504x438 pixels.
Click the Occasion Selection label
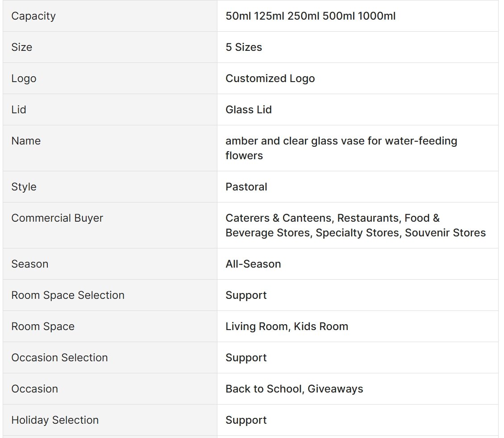[x=59, y=358]
